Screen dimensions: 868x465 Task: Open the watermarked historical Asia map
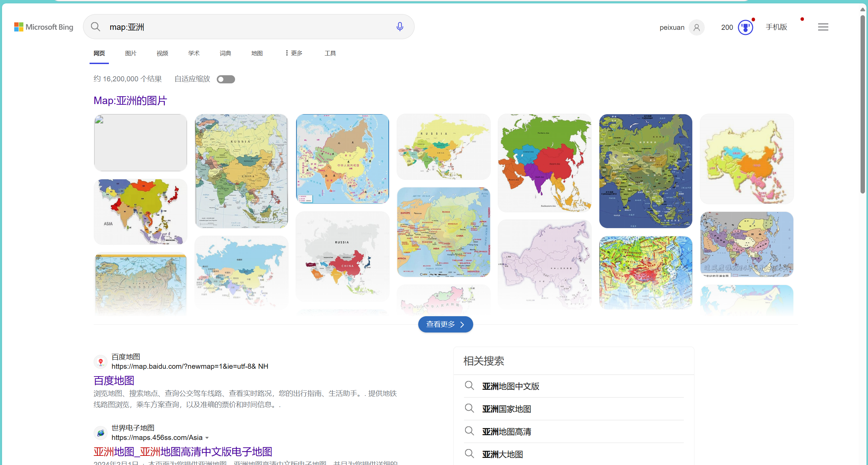747,244
